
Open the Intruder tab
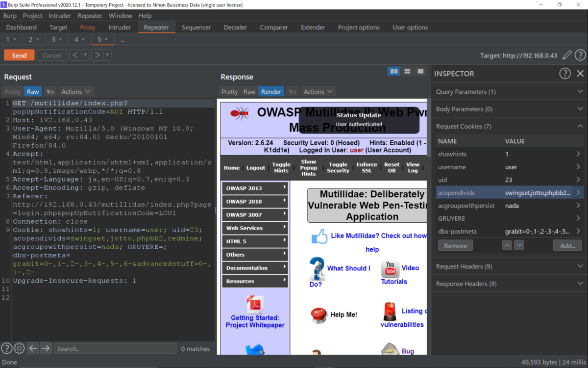click(x=120, y=27)
